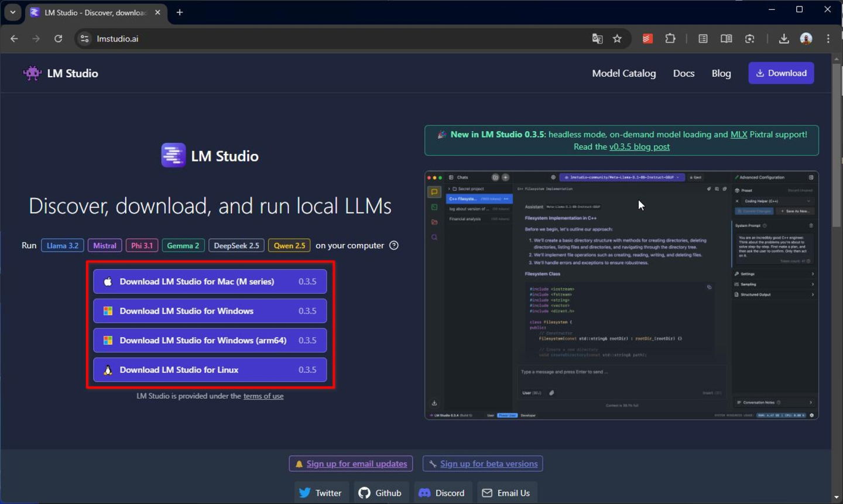Toggle the bookmark star for this page
Viewport: 843px width, 504px height.
[618, 38]
